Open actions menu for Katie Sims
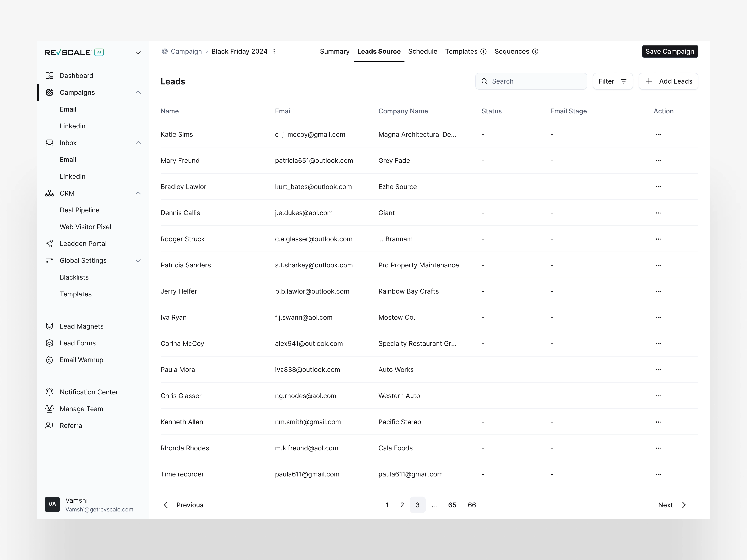Screen dimensions: 747x560 658,135
